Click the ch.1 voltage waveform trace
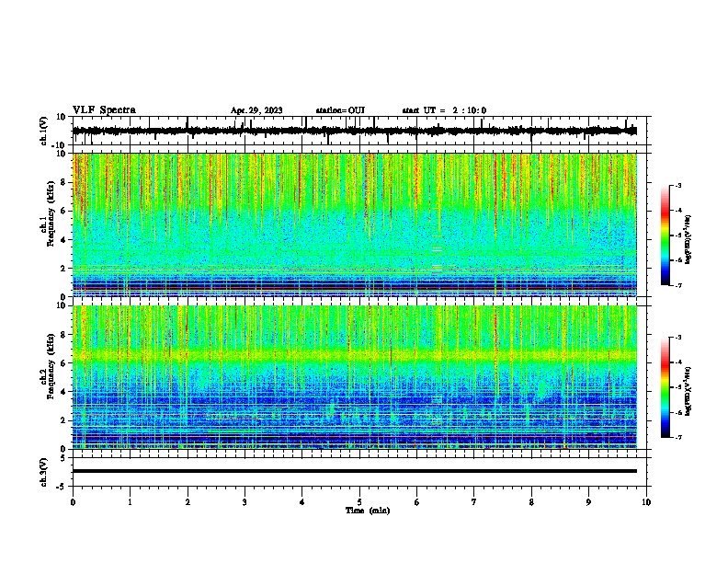 pos(354,131)
